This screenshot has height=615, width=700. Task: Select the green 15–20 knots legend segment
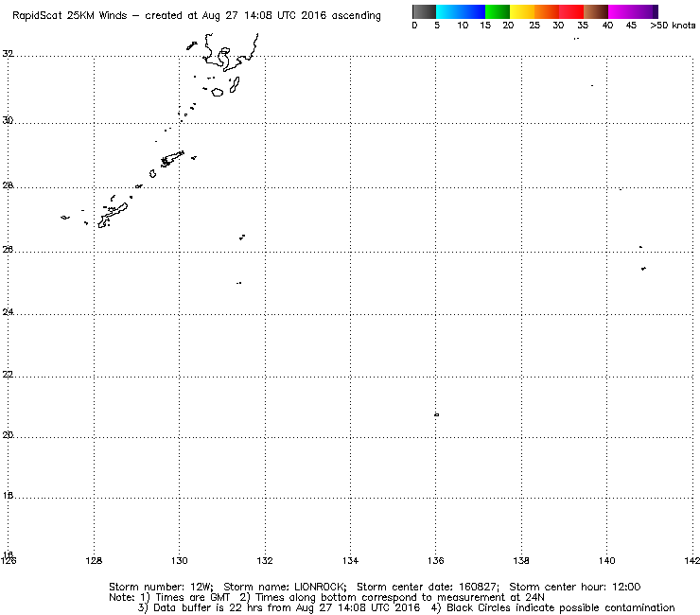498,11
